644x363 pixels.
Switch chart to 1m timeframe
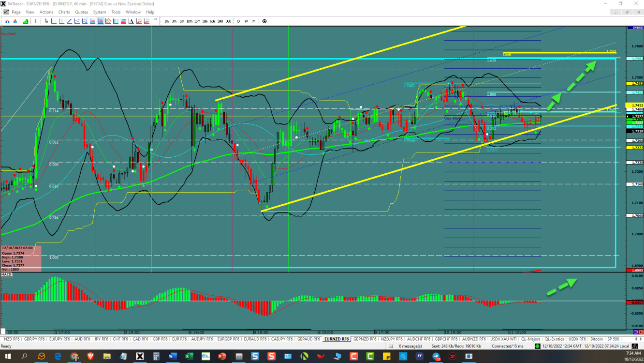point(166,21)
